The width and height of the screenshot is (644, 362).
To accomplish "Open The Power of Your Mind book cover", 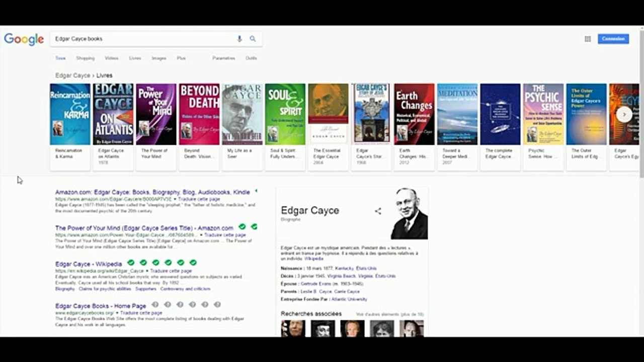I will (x=156, y=114).
